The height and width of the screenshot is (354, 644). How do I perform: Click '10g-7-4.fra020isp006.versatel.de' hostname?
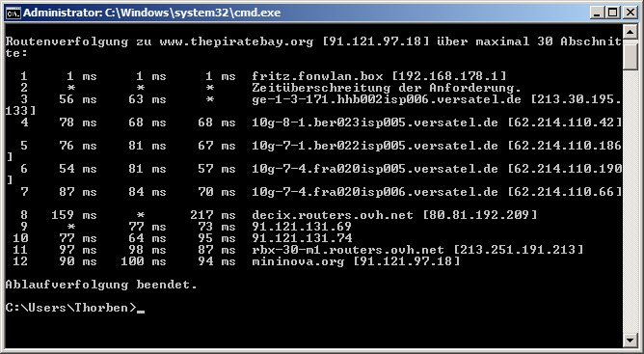pyautogui.click(x=375, y=192)
